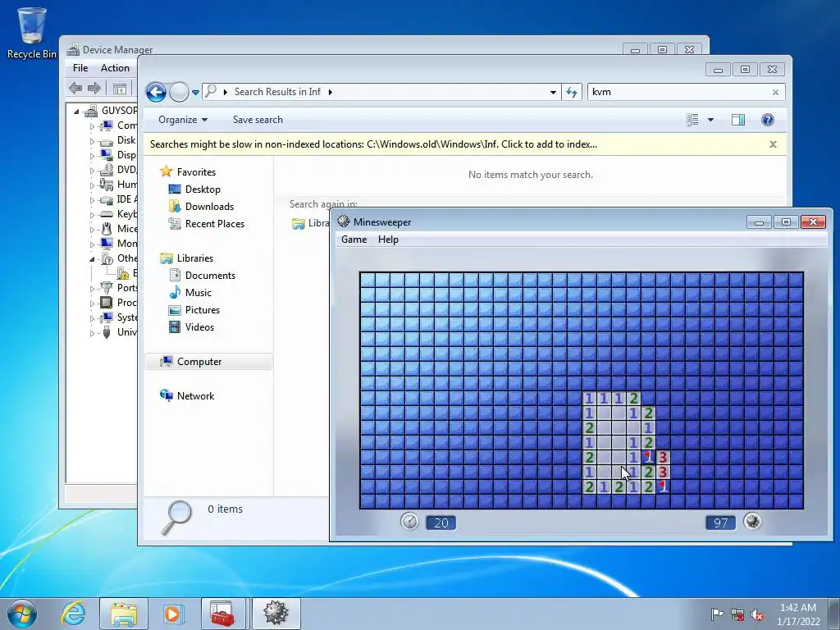This screenshot has height=630, width=840.
Task: Switch to the toolbox app on the taskbar
Action: pyautogui.click(x=223, y=614)
